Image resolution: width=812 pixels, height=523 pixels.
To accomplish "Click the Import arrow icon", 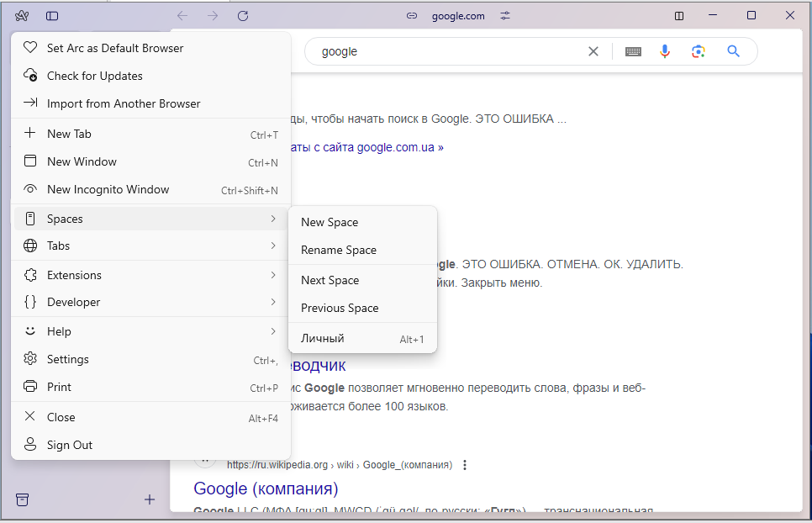I will (x=30, y=103).
